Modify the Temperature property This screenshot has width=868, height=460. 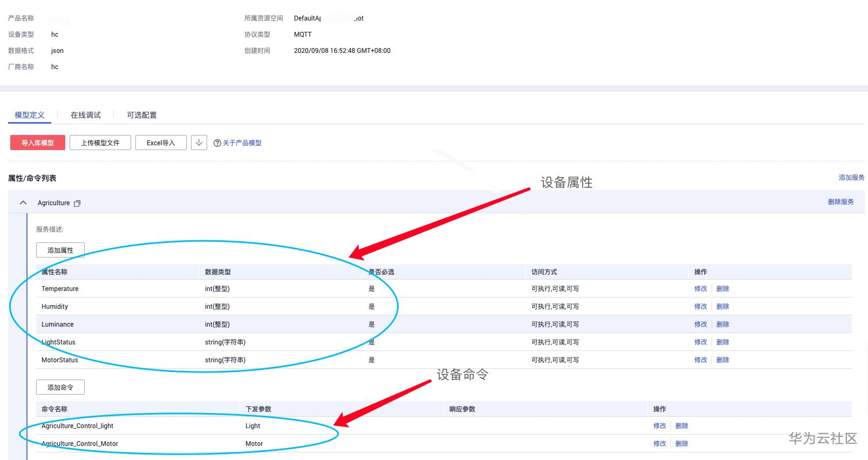701,289
